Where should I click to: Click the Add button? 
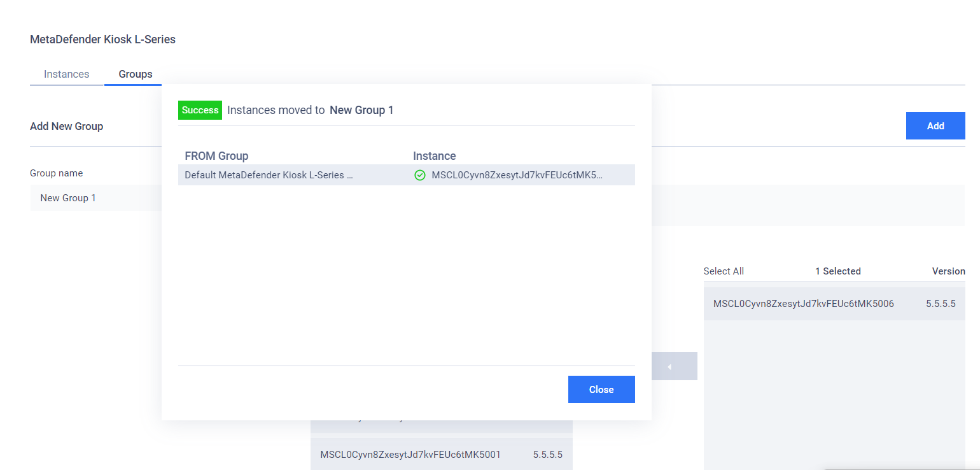(x=935, y=126)
